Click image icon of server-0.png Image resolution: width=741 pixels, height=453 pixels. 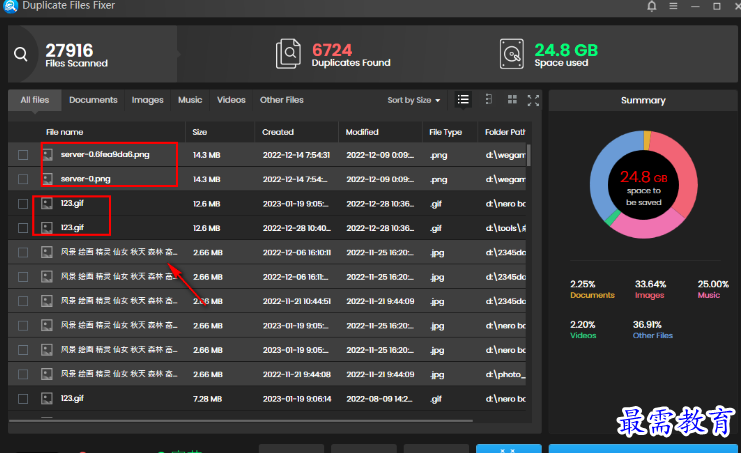[x=47, y=179]
